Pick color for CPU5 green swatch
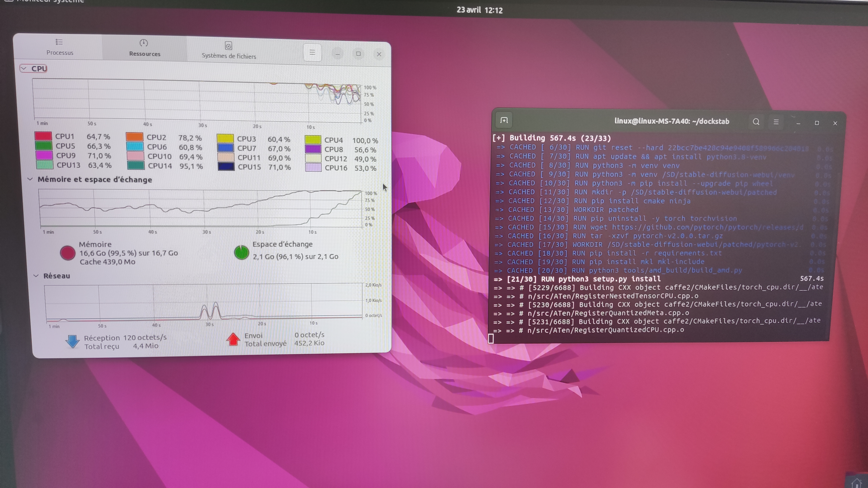This screenshot has width=868, height=488. tap(44, 146)
